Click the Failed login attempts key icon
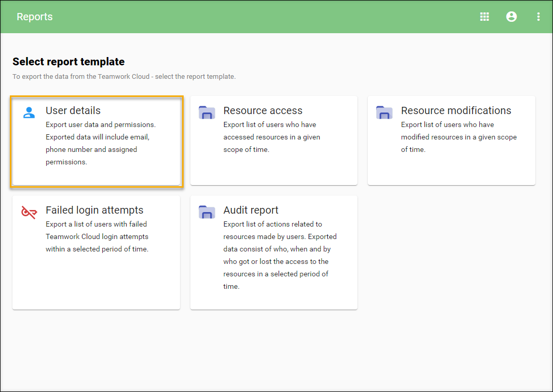553x392 pixels. point(29,212)
